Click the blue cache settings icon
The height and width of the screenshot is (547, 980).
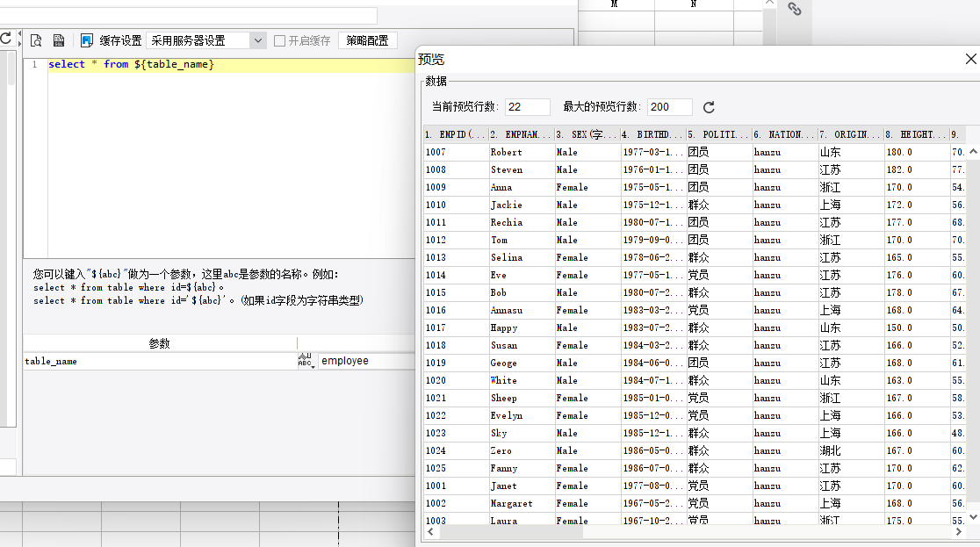coord(87,40)
